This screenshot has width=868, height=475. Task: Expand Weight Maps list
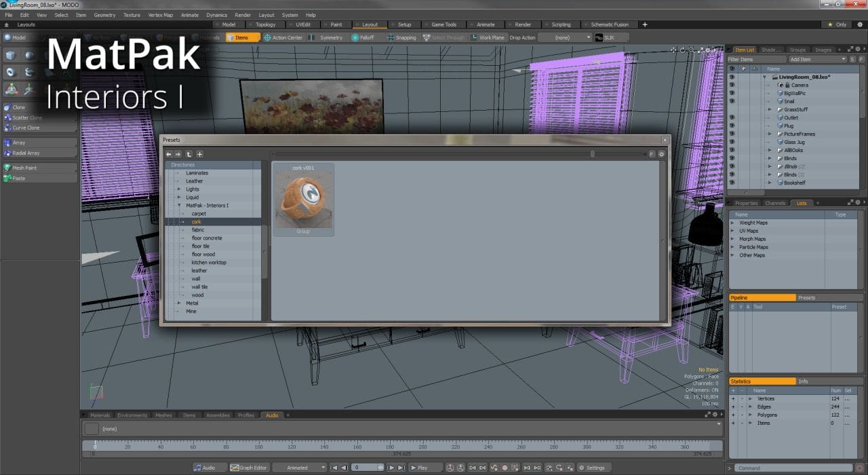733,223
